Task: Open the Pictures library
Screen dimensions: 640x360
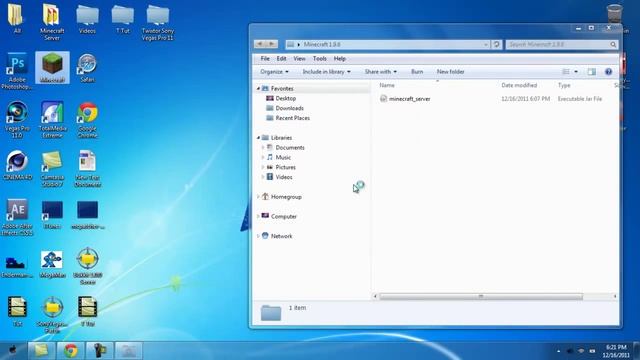Action: pos(281,167)
